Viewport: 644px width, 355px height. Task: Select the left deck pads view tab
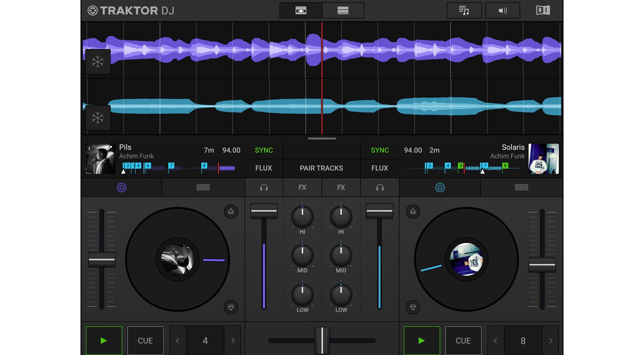203,188
